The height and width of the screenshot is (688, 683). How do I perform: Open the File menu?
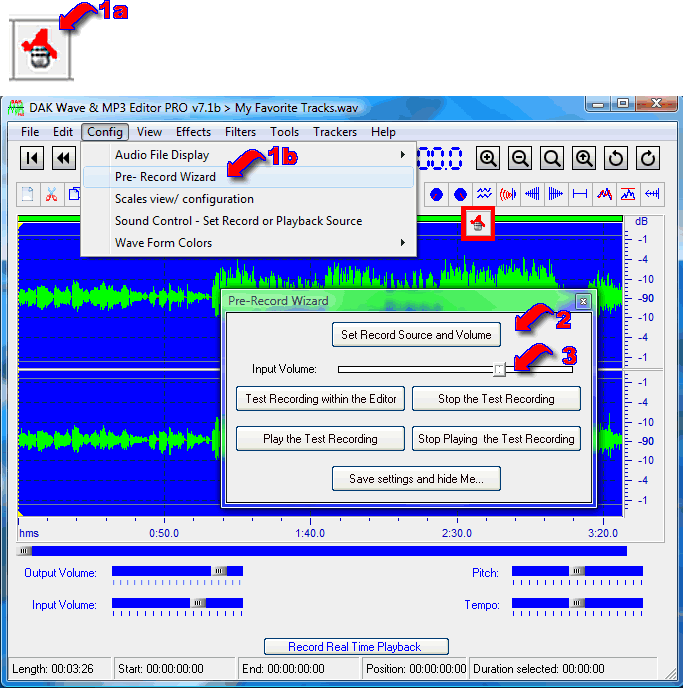click(x=30, y=132)
